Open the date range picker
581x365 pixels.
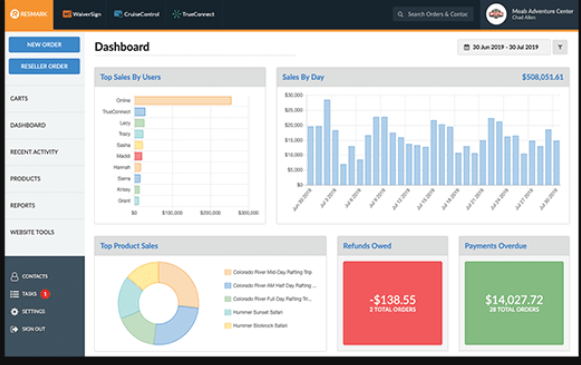[x=503, y=47]
